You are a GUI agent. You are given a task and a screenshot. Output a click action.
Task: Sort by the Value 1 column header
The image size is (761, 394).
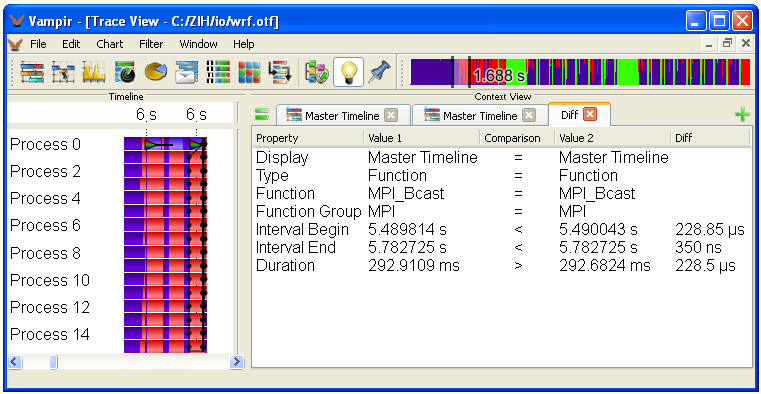(x=422, y=138)
